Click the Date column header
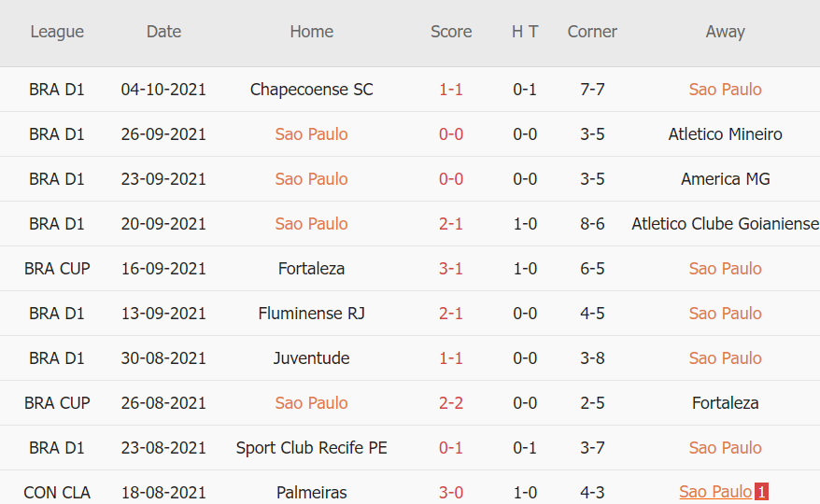Image resolution: width=820 pixels, height=504 pixels. pos(163,32)
